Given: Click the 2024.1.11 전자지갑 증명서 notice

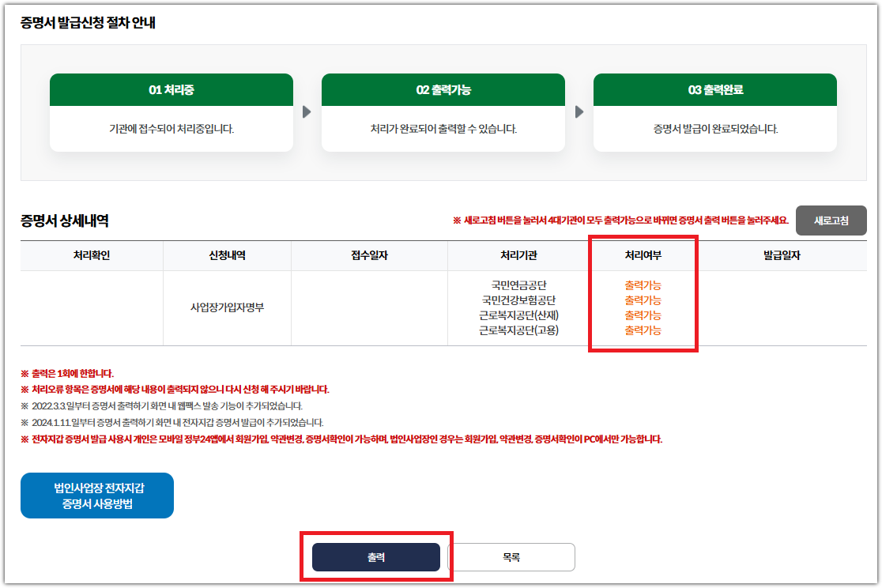Looking at the screenshot, I should click(x=172, y=423).
